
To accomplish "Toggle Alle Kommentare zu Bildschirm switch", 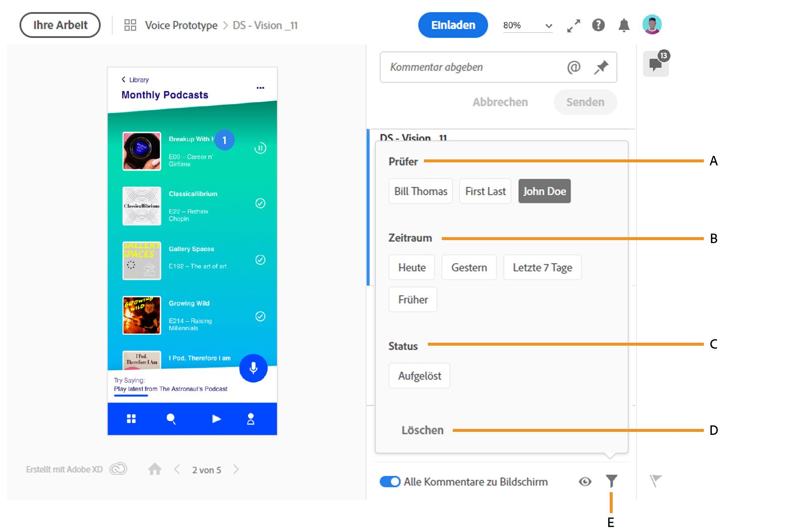I will (390, 482).
